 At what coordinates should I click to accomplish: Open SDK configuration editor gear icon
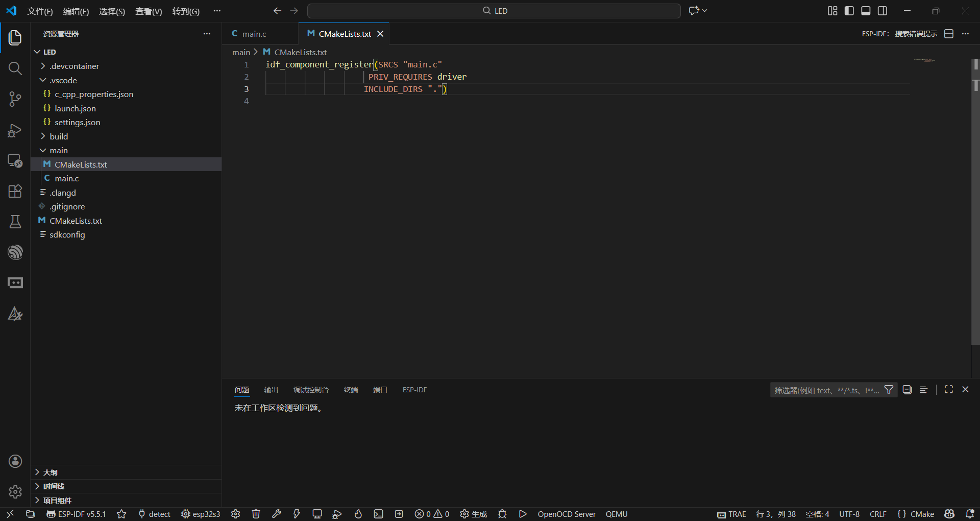[235, 514]
